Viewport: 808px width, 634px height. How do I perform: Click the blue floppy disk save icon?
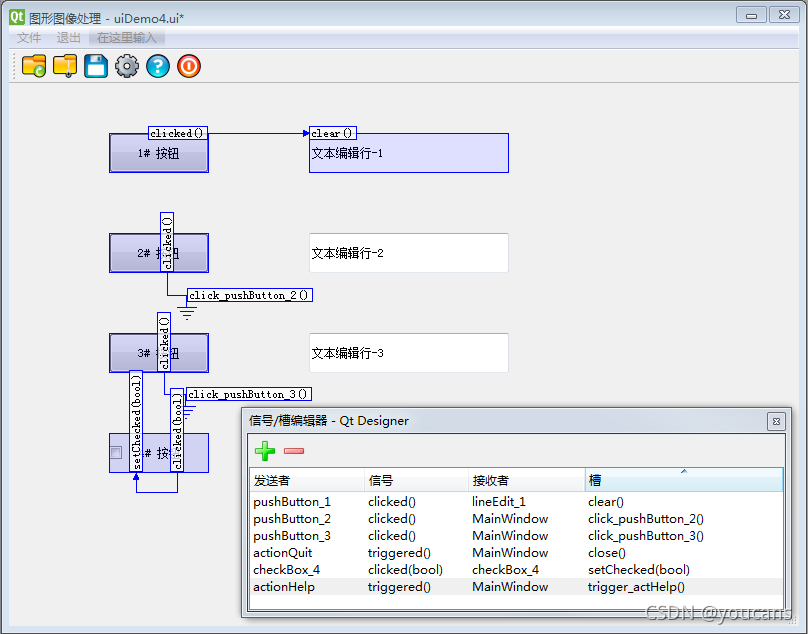click(x=96, y=67)
